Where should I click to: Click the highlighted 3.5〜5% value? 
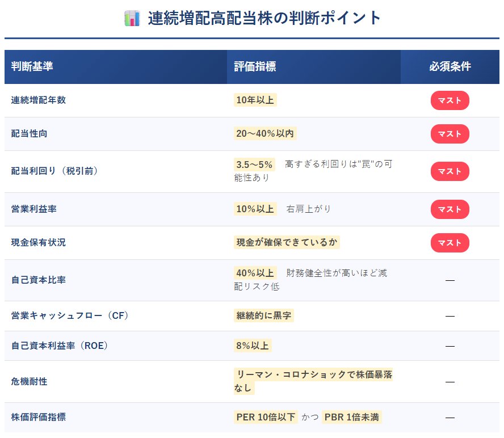254,165
